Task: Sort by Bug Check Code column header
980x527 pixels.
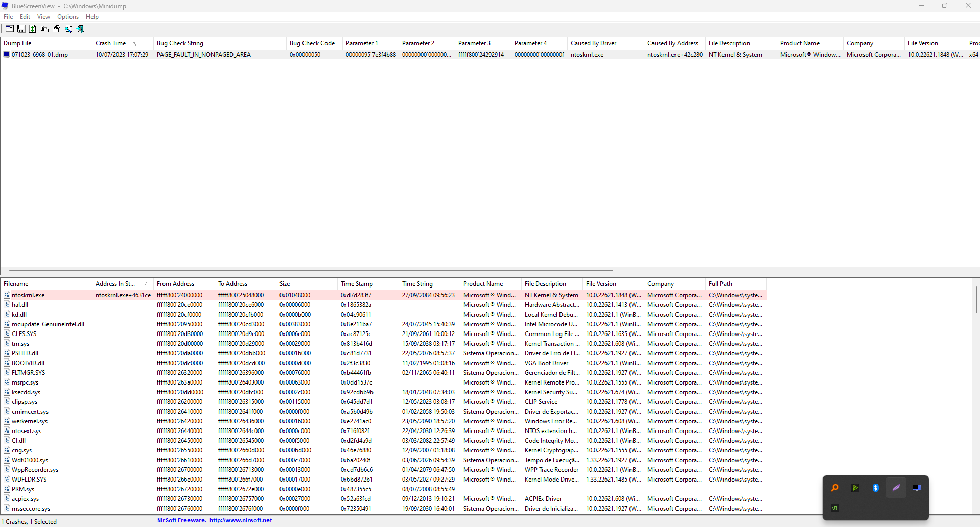Action: click(314, 43)
